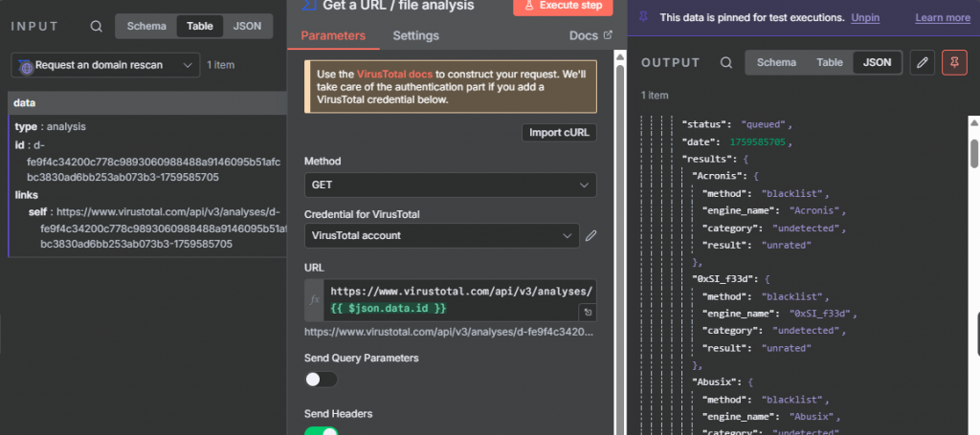Switch output view to Schema

coord(776,62)
